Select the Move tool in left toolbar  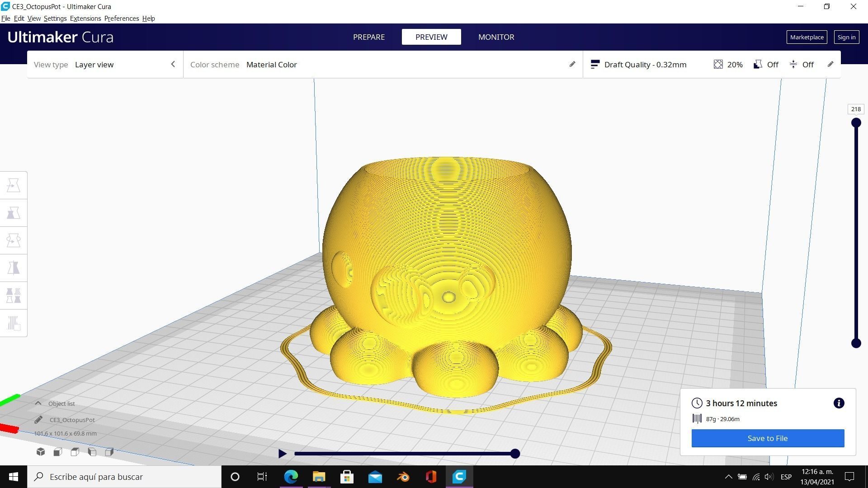[14, 185]
